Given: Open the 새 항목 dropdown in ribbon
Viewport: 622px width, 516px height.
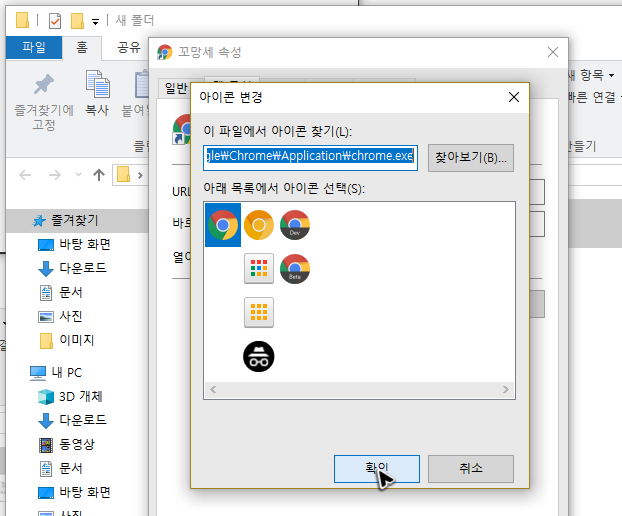Looking at the screenshot, I should click(592, 75).
